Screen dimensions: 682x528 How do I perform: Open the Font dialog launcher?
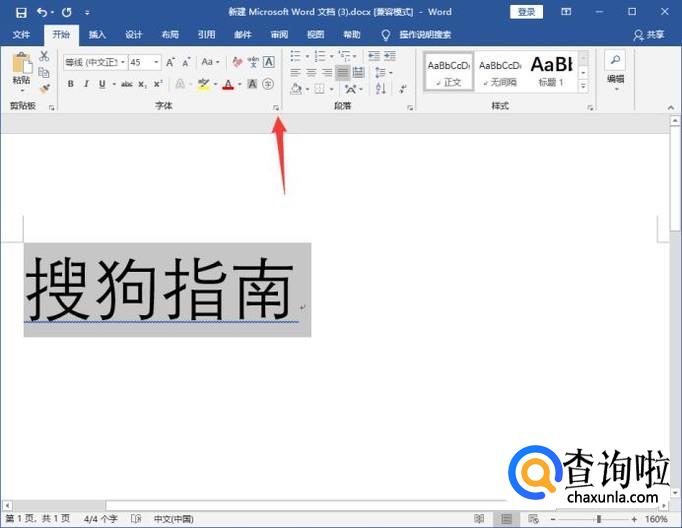point(276,107)
